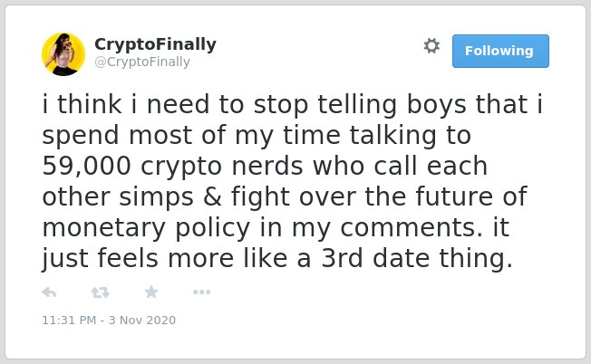The width and height of the screenshot is (591, 364).
Task: Retweet this tweet using the retweet icon
Action: click(101, 292)
